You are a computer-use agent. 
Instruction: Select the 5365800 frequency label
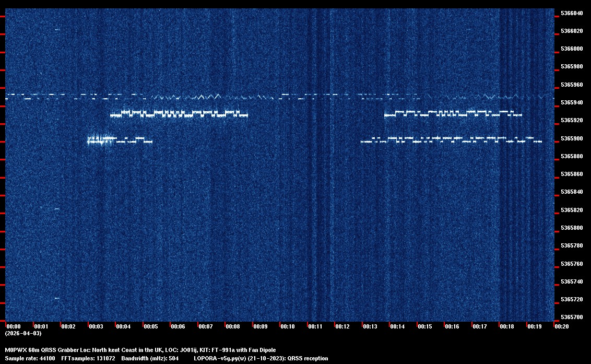(x=572, y=228)
